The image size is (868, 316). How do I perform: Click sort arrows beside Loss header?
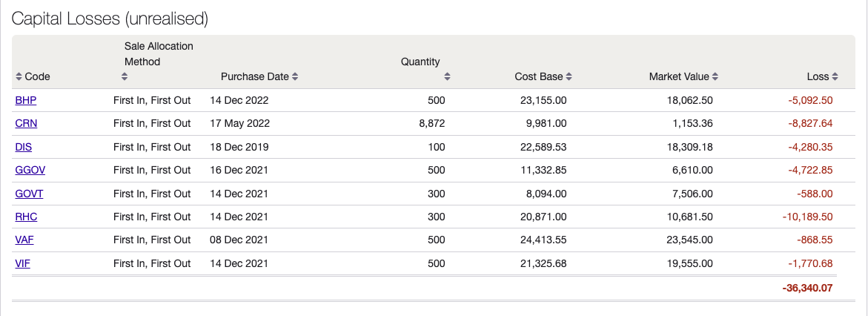click(835, 76)
